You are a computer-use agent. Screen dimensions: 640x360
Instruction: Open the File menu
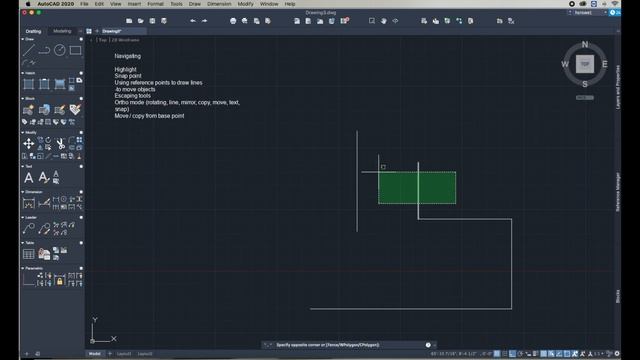[84, 4]
